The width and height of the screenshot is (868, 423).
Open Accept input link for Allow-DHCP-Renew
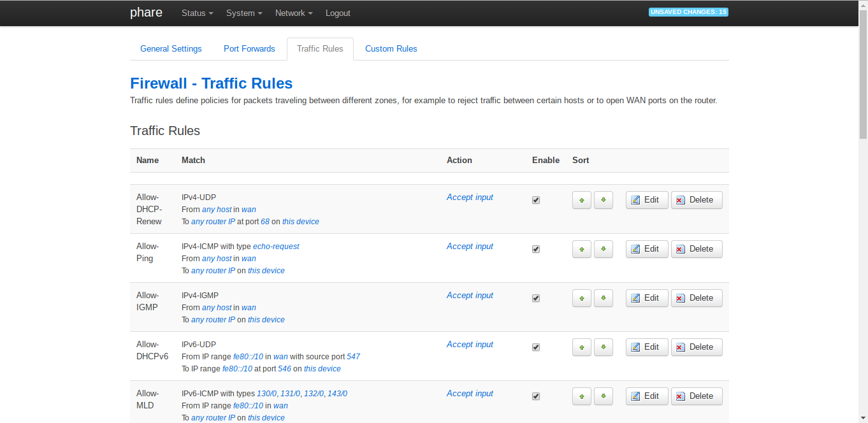[x=470, y=197]
